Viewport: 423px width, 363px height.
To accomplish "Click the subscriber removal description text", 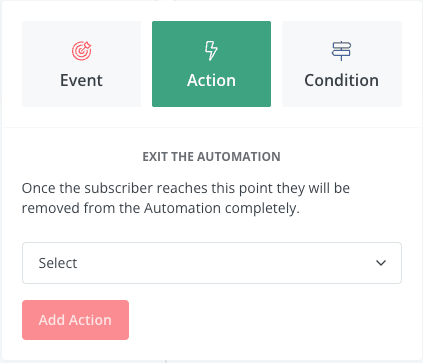I will tap(186, 198).
